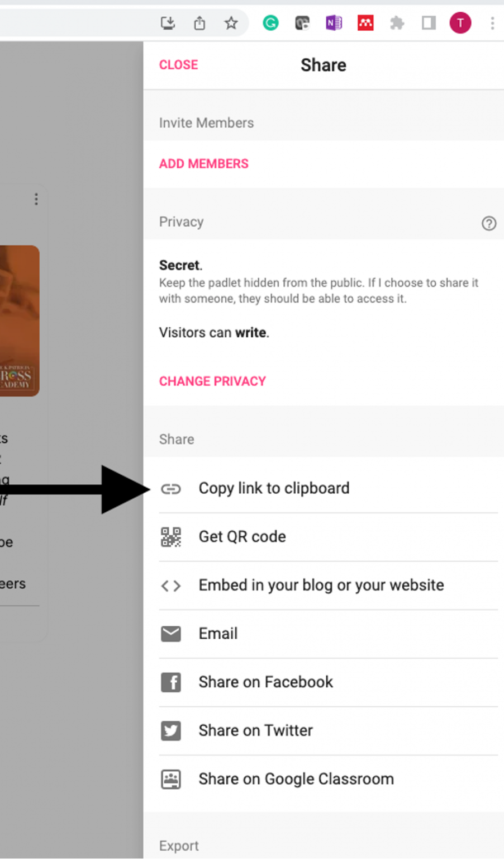Click the ADD MEMBERS link
Viewport: 504px width, 859px height.
click(x=203, y=163)
